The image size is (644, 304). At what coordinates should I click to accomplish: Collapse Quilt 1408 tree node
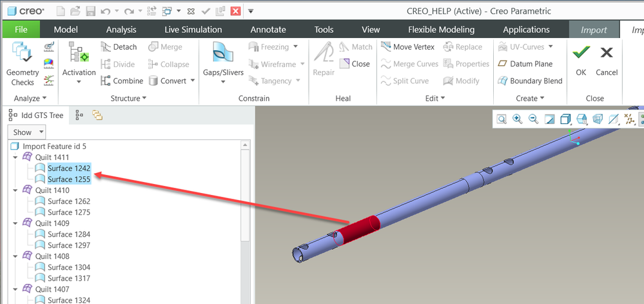click(15, 256)
